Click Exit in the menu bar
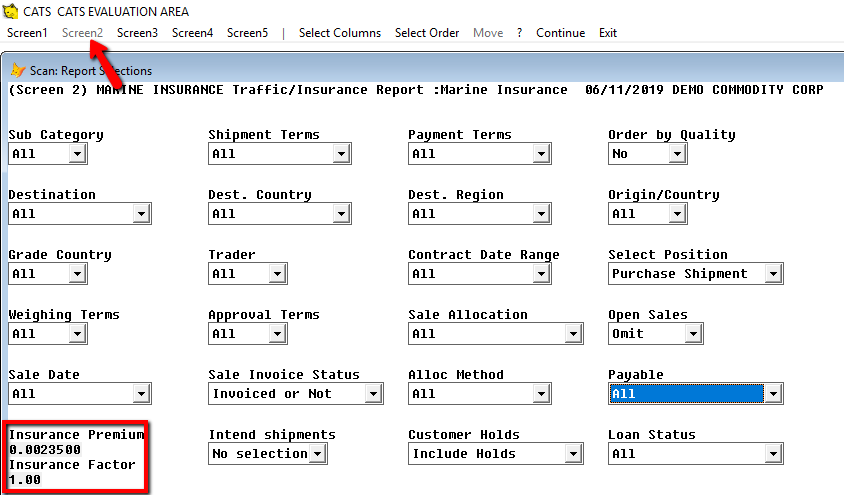This screenshot has width=844, height=495. pos(608,33)
